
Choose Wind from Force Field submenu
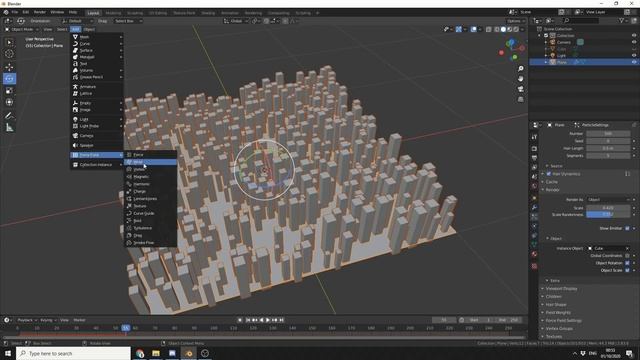pyautogui.click(x=150, y=162)
